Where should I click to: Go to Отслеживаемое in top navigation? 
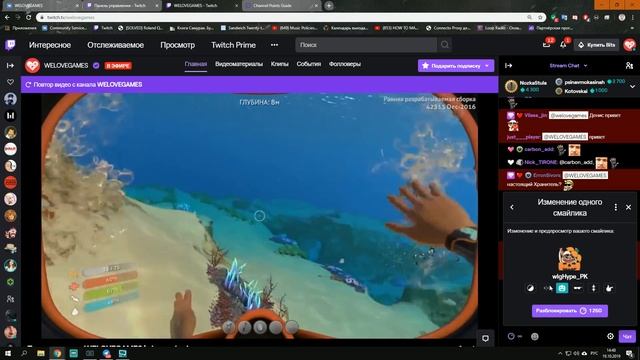click(x=116, y=45)
